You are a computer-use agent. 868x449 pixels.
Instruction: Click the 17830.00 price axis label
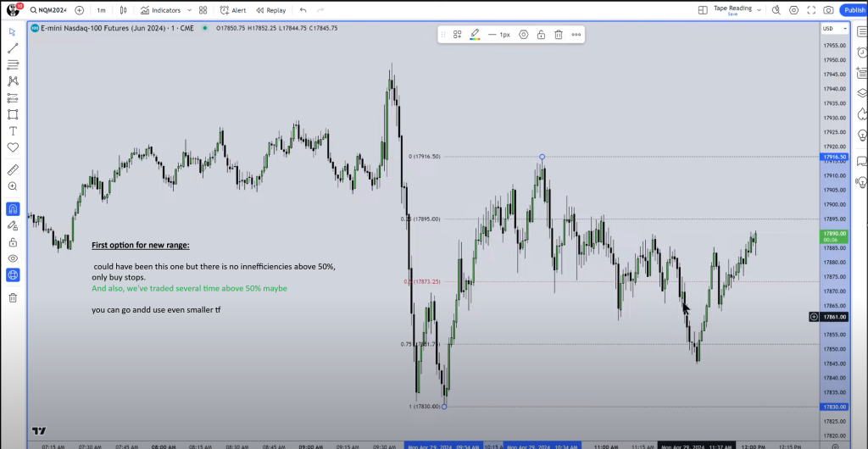click(835, 407)
